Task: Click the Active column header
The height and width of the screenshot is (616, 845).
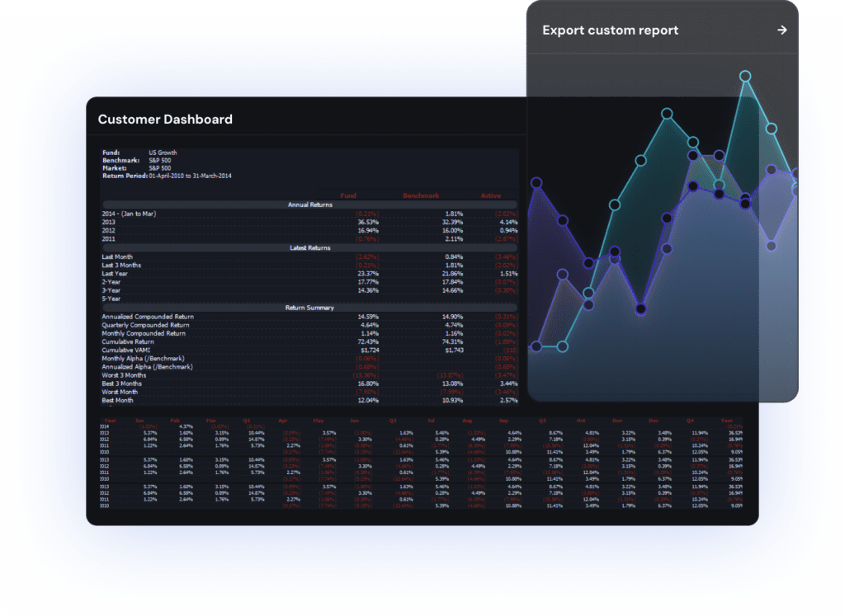Action: [491, 195]
